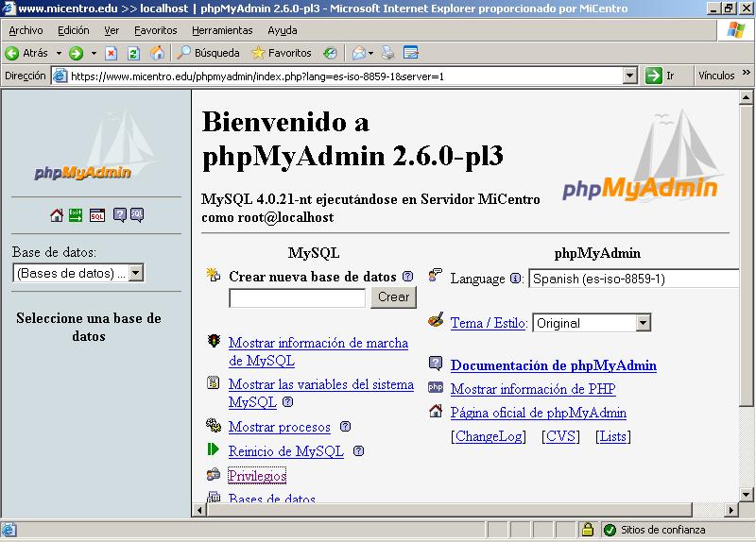Open the Favoritos menu
The height and width of the screenshot is (542, 756).
pos(155,30)
